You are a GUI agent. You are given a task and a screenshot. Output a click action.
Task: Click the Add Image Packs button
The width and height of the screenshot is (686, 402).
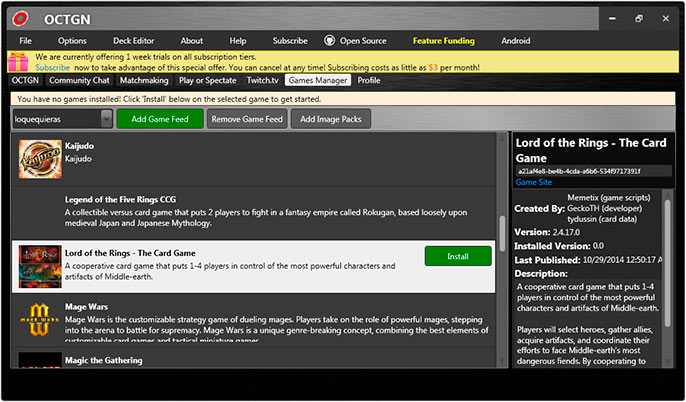tap(331, 119)
